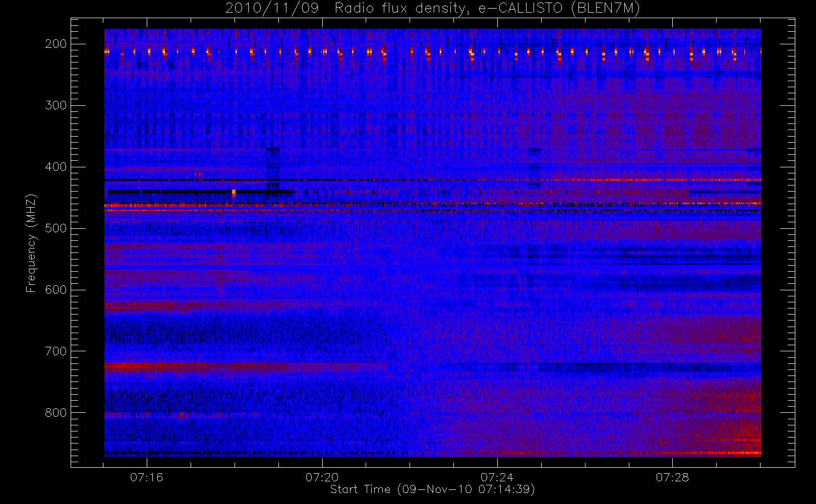Click the 07:20 time tick label

coord(322,477)
